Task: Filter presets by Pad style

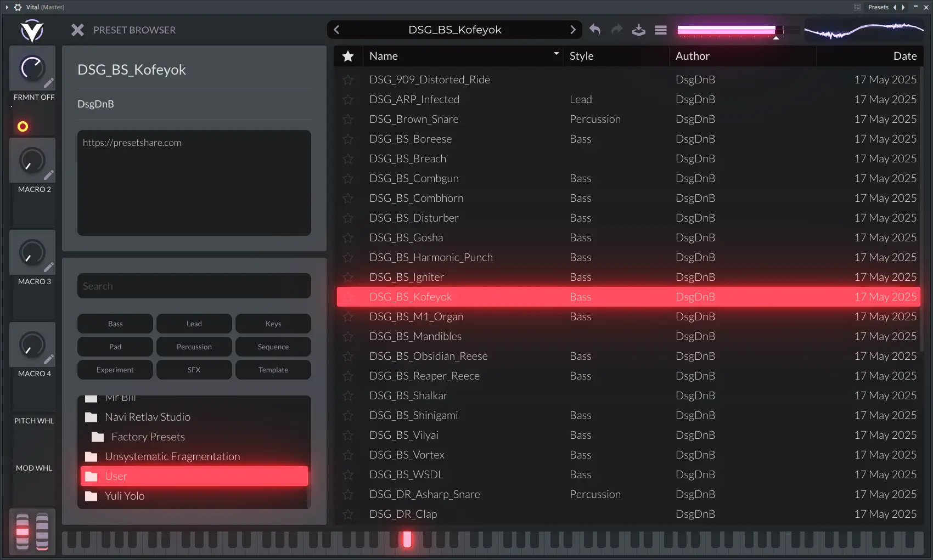Action: click(115, 347)
